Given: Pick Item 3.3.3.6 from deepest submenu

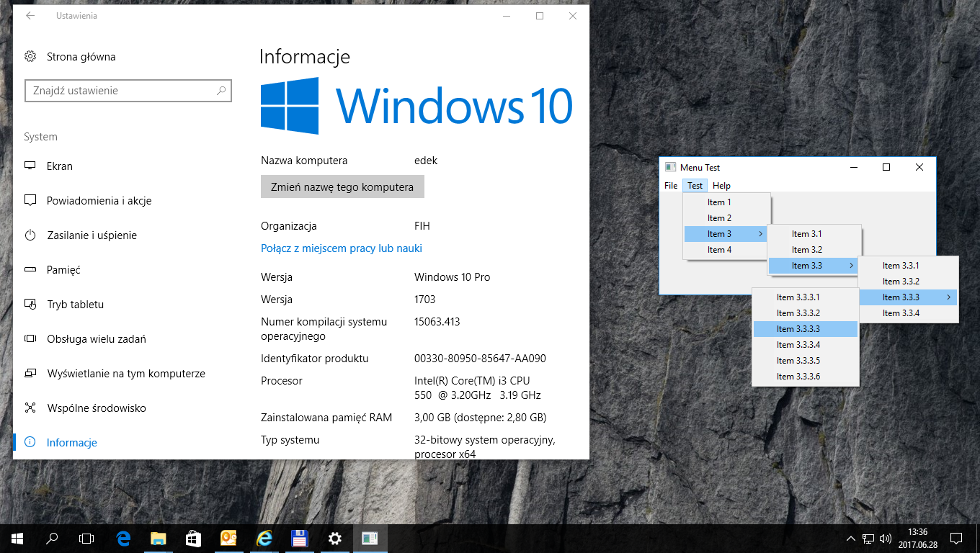Looking at the screenshot, I should pos(806,377).
